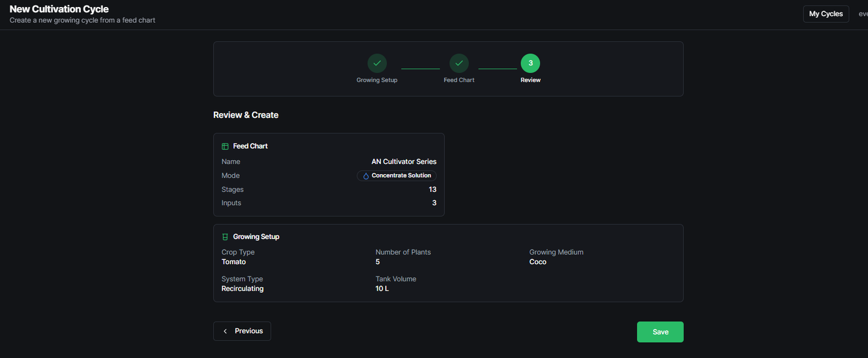Click the Stages value 13
Image resolution: width=868 pixels, height=358 pixels.
432,189
